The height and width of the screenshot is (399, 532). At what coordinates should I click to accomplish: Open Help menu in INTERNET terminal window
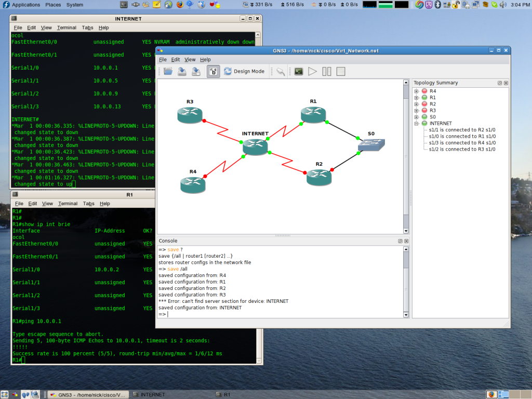(104, 28)
